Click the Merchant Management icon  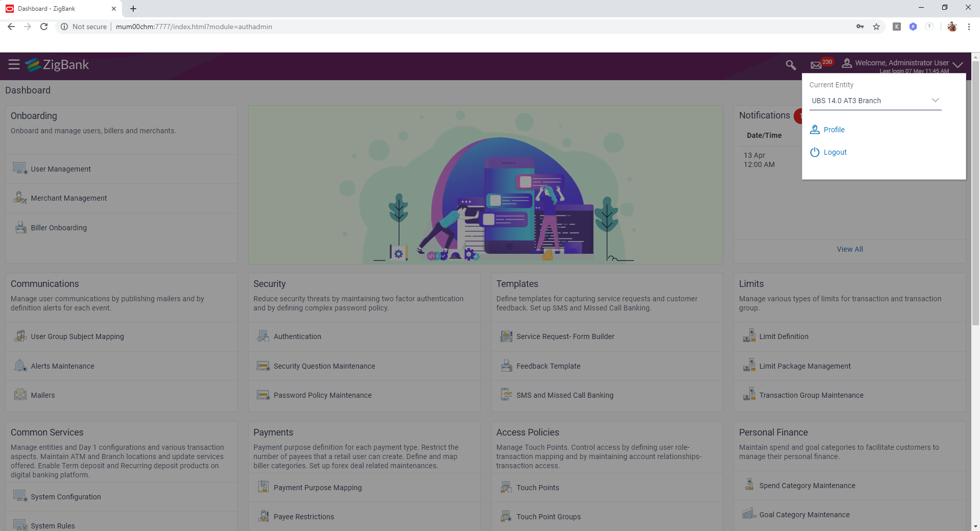(20, 198)
